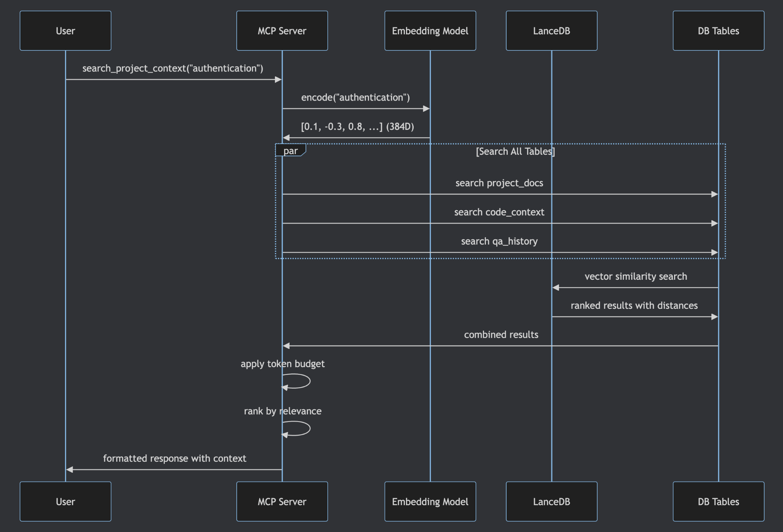783x532 pixels.
Task: Click the '[Search All Tables]' heading text
Action: click(515, 151)
